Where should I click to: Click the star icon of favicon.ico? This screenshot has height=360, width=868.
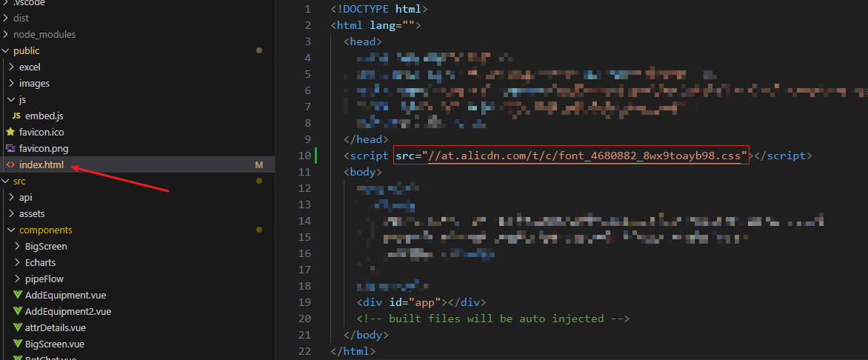(x=10, y=133)
